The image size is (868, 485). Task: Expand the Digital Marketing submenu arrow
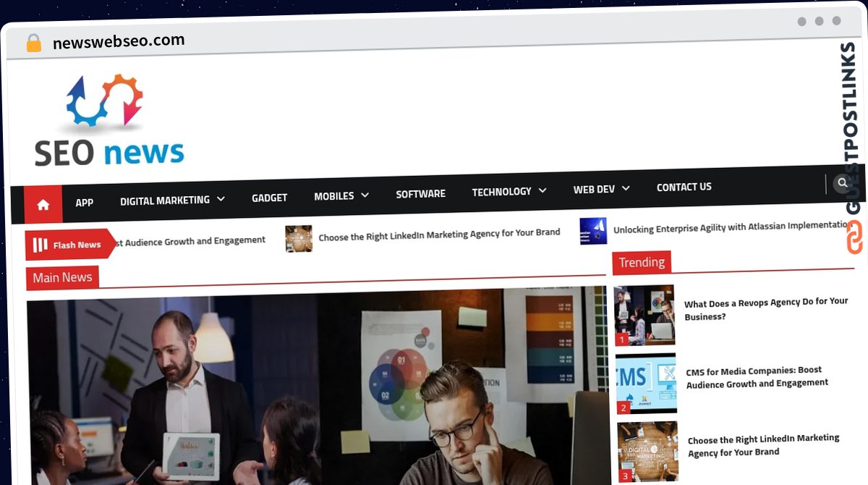pos(221,198)
